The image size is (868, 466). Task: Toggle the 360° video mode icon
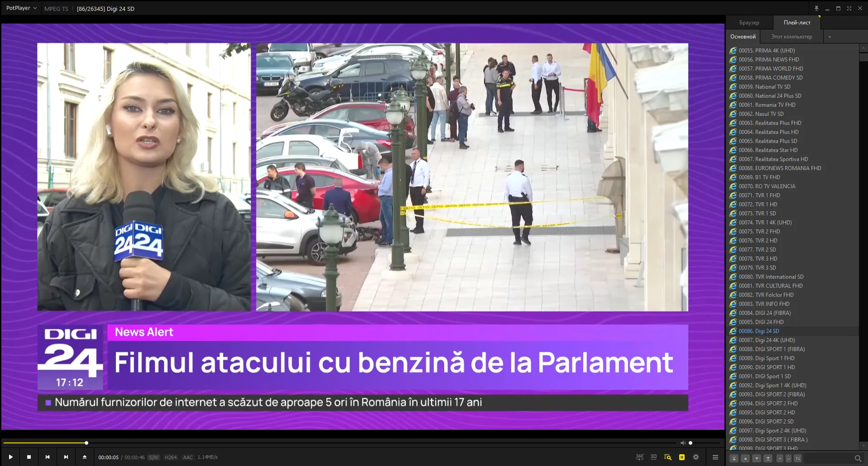point(640,457)
